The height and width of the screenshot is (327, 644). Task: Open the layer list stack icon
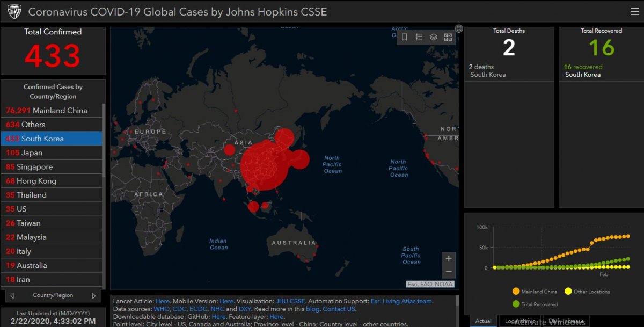pyautogui.click(x=434, y=37)
